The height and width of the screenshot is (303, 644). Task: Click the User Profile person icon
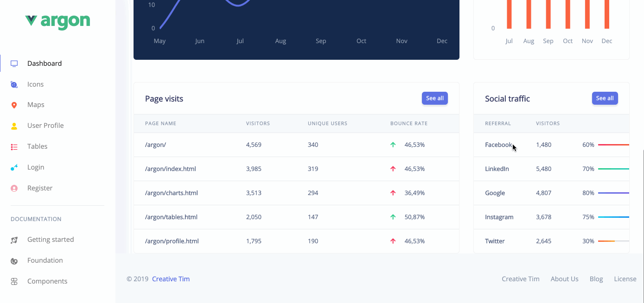pyautogui.click(x=14, y=126)
